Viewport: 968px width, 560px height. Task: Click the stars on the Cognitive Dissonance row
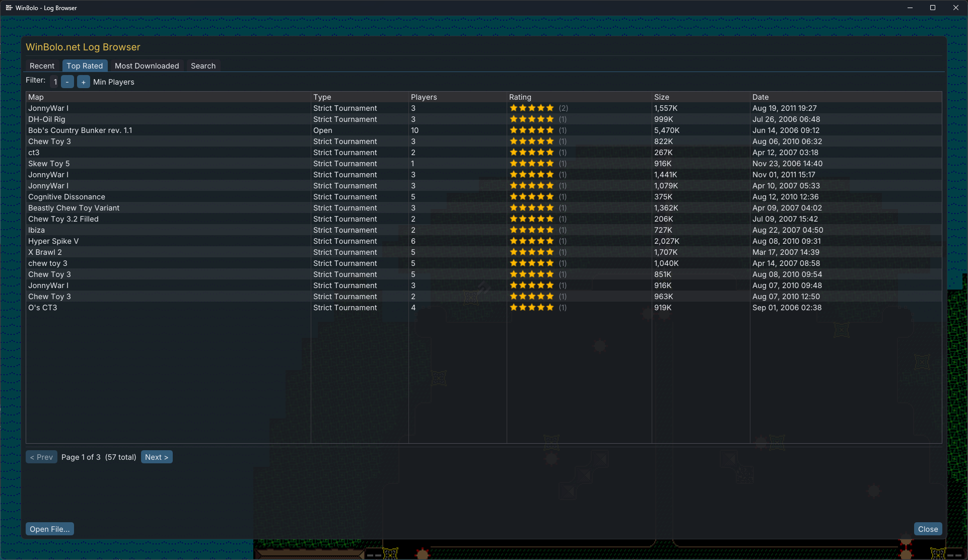pos(532,197)
